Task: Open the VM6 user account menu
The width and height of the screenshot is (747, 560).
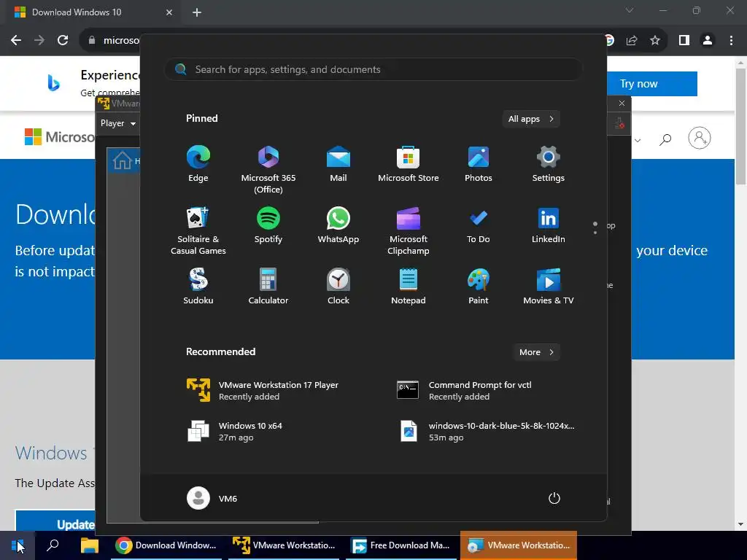Action: pyautogui.click(x=212, y=498)
